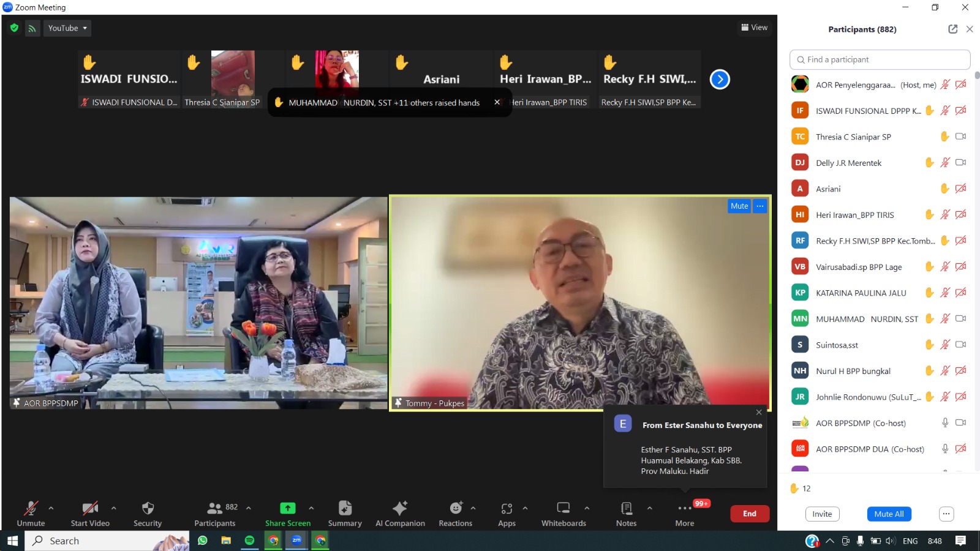This screenshot has height=551, width=980.
Task: Click the Find a participant search field
Action: click(879, 59)
